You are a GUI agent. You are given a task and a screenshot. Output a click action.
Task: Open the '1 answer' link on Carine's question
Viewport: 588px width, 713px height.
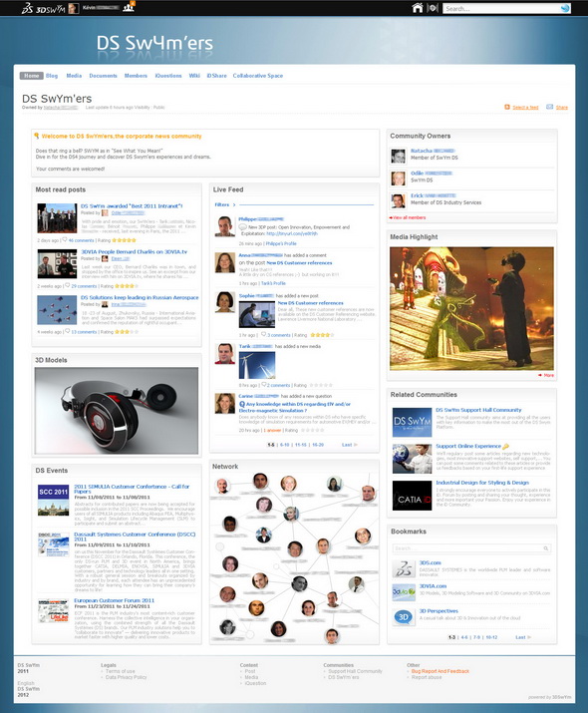(x=272, y=430)
